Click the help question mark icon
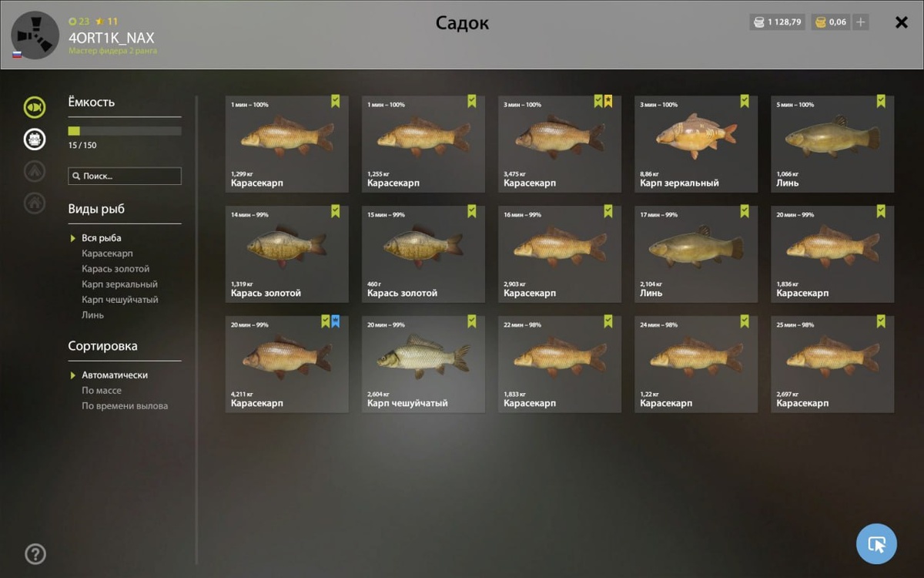Viewport: 924px width, 578px height. click(35, 553)
